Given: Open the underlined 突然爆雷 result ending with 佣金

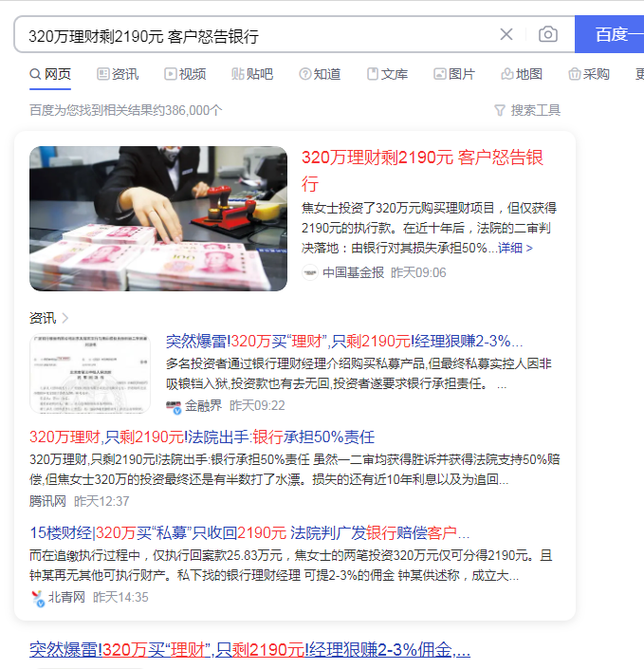Looking at the screenshot, I should 250,650.
